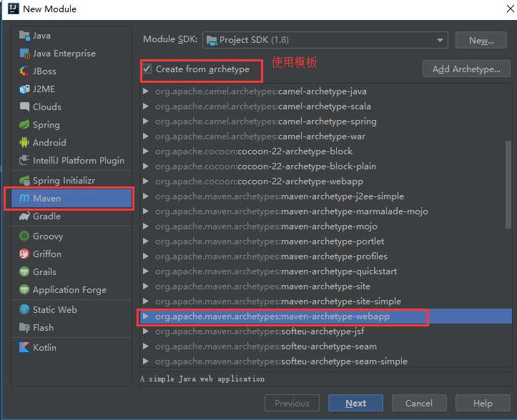The image size is (517, 420).
Task: Click the Clouds icon
Action: pos(24,106)
